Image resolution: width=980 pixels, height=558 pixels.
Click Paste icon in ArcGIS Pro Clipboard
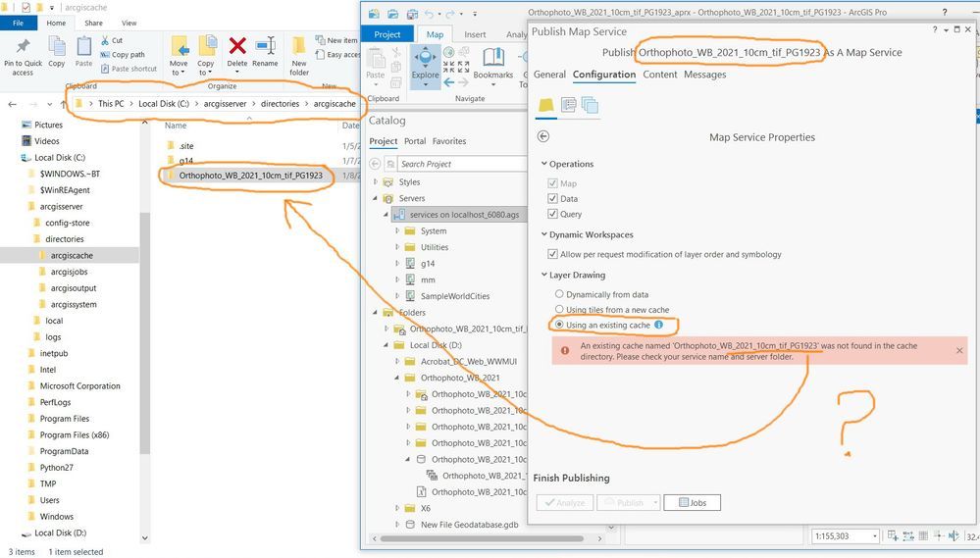376,60
